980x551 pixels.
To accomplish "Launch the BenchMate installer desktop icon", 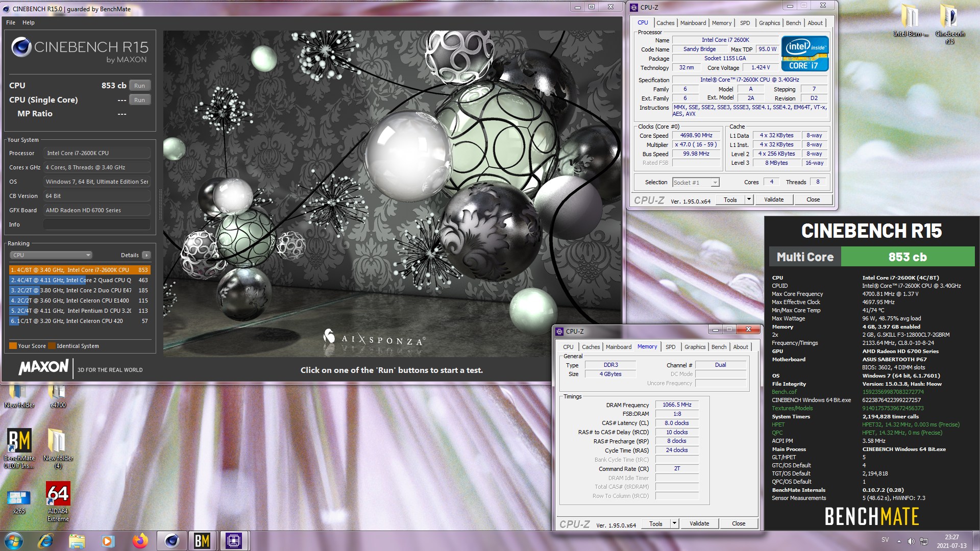I will 19,448.
